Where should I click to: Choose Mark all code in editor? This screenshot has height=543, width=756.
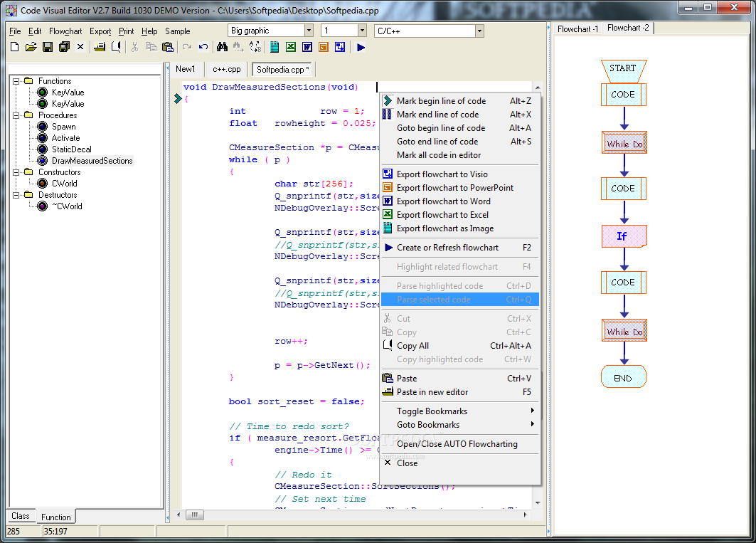point(460,155)
